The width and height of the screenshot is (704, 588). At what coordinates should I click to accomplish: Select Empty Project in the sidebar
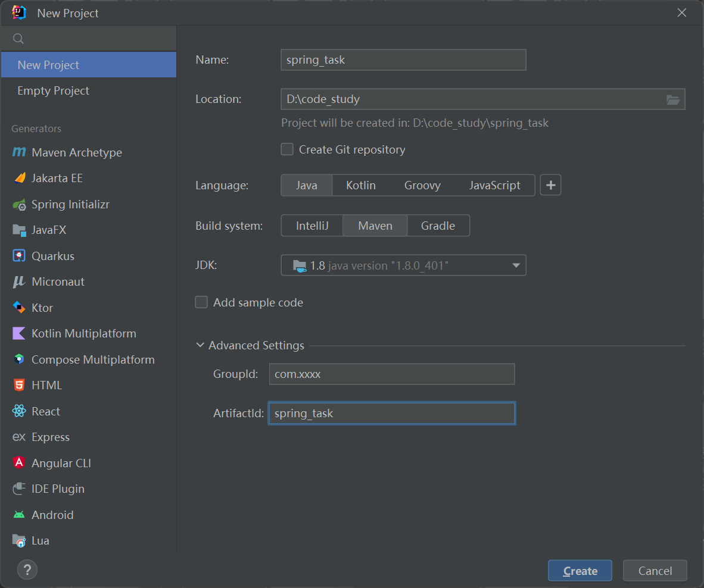click(89, 90)
